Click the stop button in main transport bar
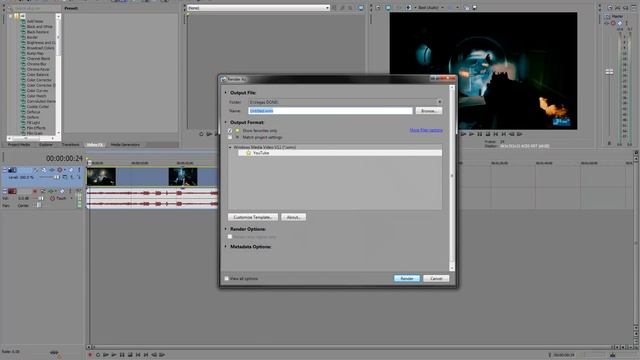The width and height of the screenshot is (640, 360). pos(130,355)
